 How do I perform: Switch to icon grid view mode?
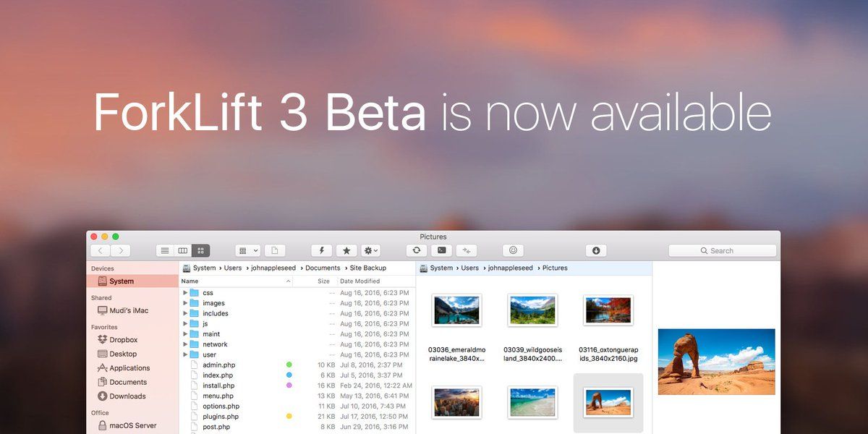tap(200, 250)
